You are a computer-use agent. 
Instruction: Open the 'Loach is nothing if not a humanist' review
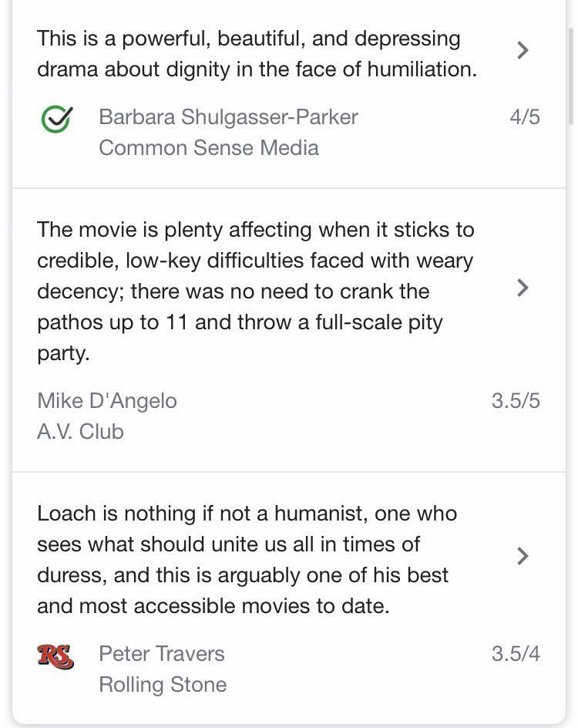point(247,514)
